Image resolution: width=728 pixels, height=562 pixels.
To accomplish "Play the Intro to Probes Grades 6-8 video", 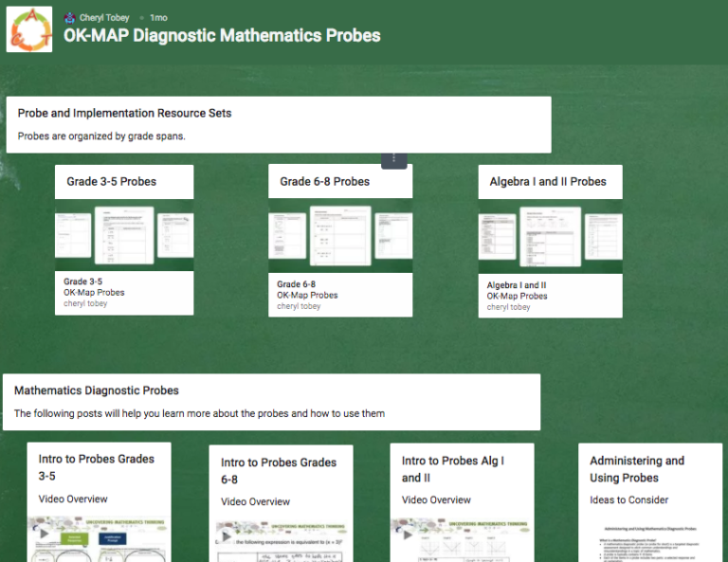I will (x=227, y=536).
